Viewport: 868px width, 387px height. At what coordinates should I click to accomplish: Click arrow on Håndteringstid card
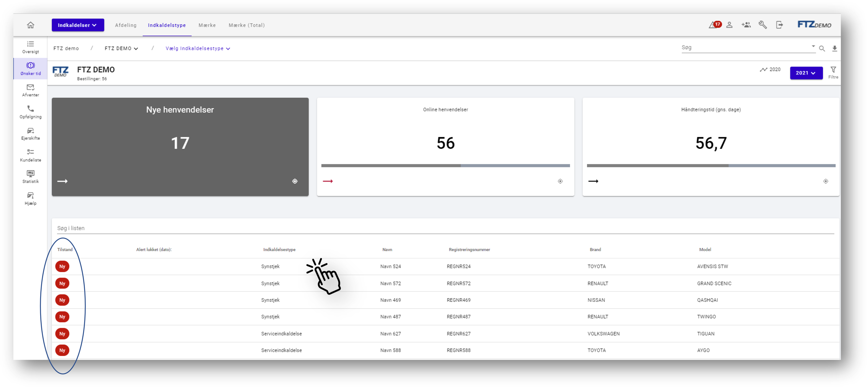(593, 181)
